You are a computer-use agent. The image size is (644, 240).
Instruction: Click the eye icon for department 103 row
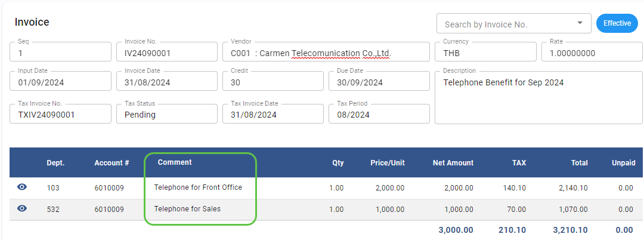pyautogui.click(x=22, y=187)
